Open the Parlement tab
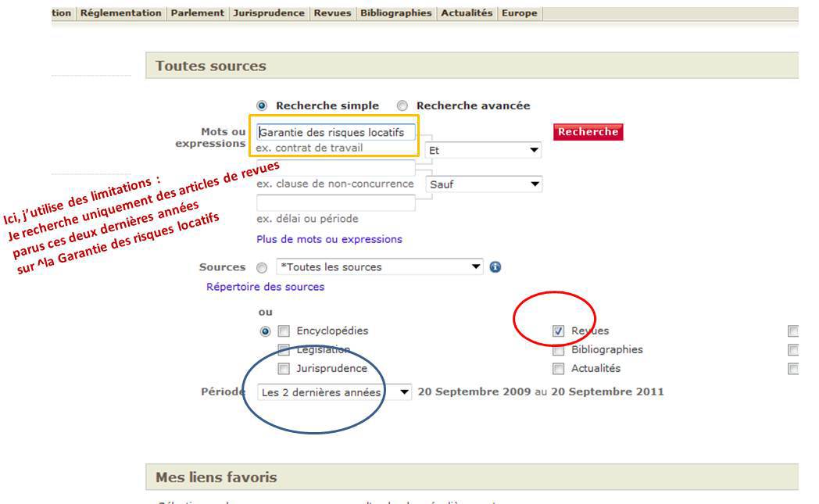Screen dimensions: 819x504 (x=197, y=13)
